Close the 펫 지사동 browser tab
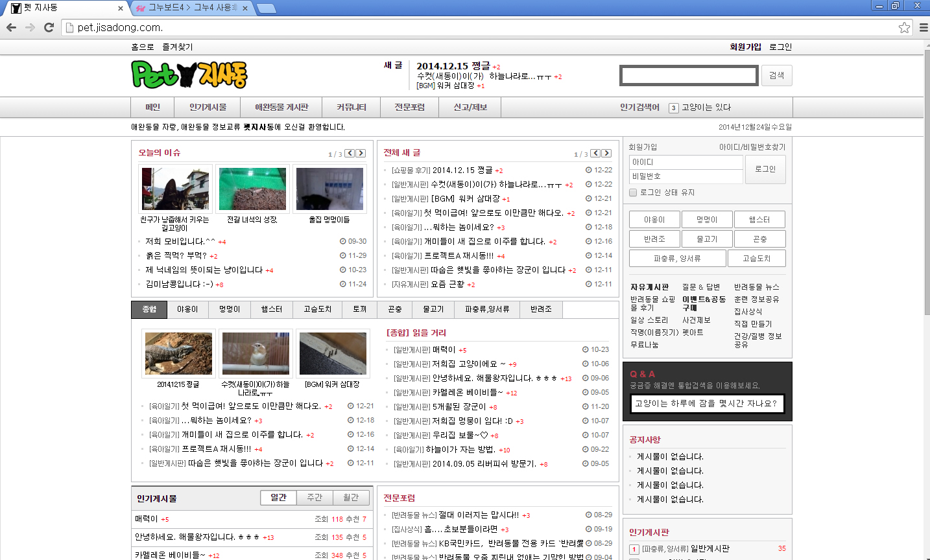The height and width of the screenshot is (560, 930). [x=121, y=8]
